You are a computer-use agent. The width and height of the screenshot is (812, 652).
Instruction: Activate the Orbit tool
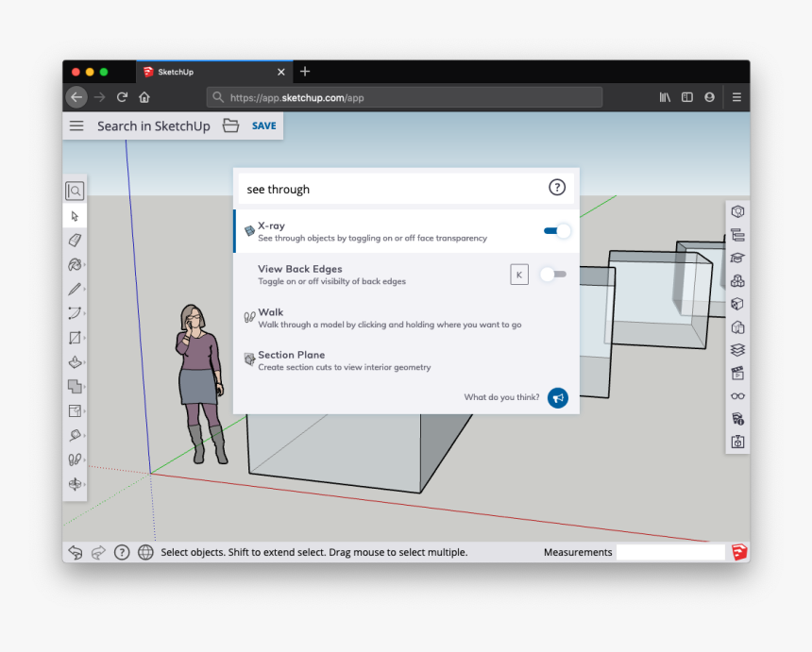coord(75,484)
